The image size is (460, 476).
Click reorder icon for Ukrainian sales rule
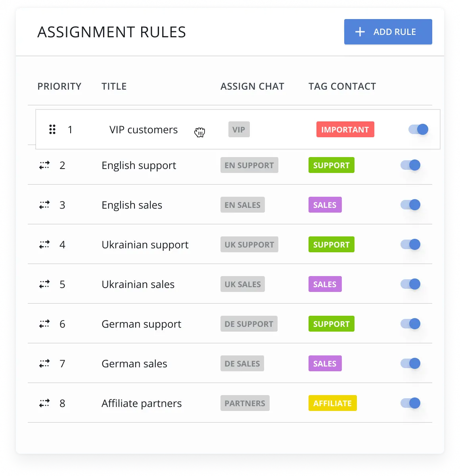pos(44,284)
